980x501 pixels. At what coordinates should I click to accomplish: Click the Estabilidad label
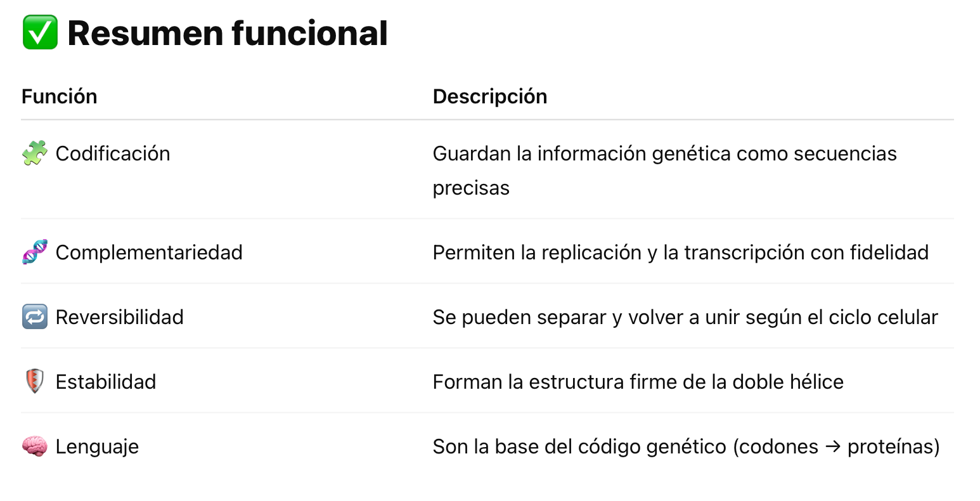click(106, 382)
